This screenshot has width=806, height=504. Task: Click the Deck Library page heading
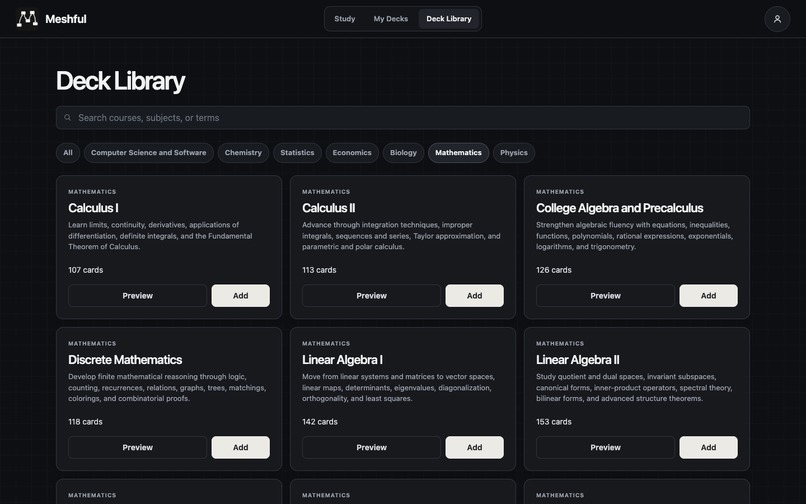[120, 81]
